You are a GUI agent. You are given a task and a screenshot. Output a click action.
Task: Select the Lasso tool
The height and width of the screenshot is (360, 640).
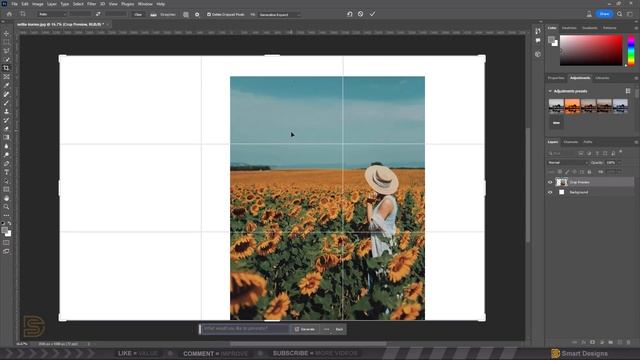click(6, 51)
